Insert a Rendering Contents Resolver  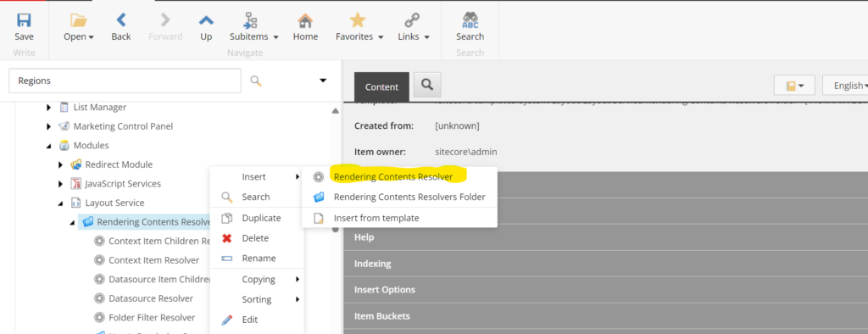[x=399, y=176]
